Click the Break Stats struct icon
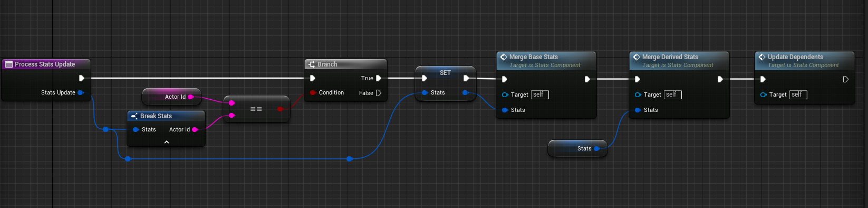 coord(134,116)
